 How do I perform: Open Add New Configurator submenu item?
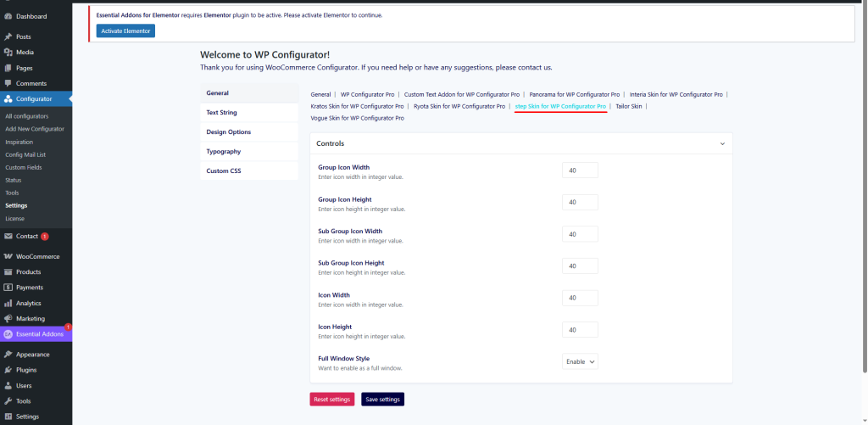(x=34, y=129)
